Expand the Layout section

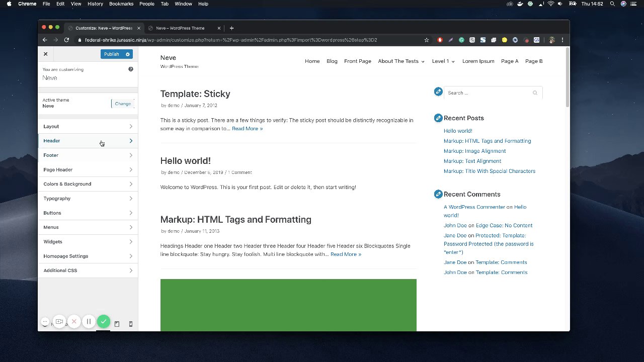88,126
